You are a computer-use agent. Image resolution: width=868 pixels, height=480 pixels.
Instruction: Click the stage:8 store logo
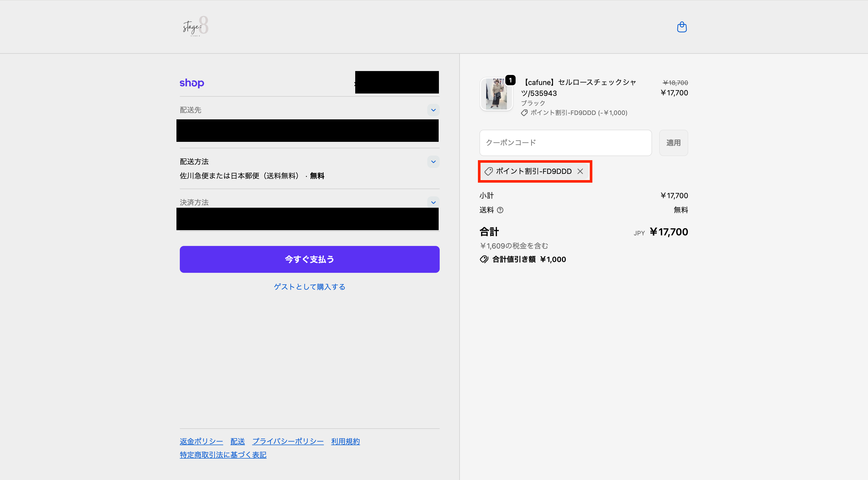(196, 26)
